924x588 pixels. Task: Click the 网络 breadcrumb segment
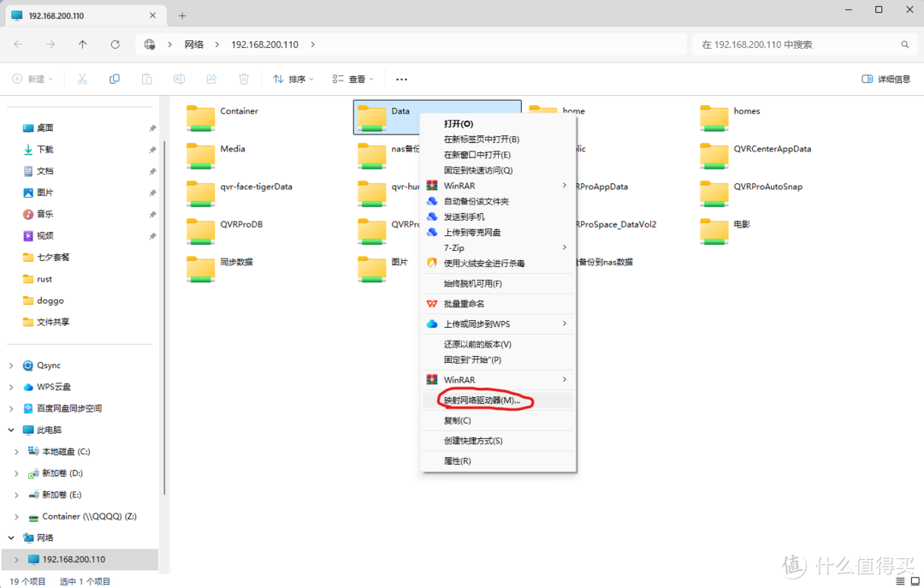194,45
